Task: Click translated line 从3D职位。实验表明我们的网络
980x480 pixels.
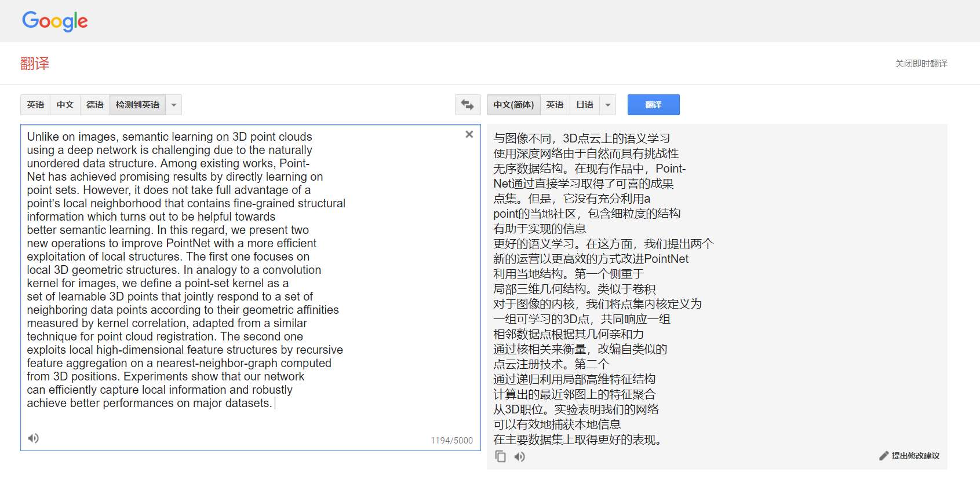Action: pyautogui.click(x=576, y=409)
